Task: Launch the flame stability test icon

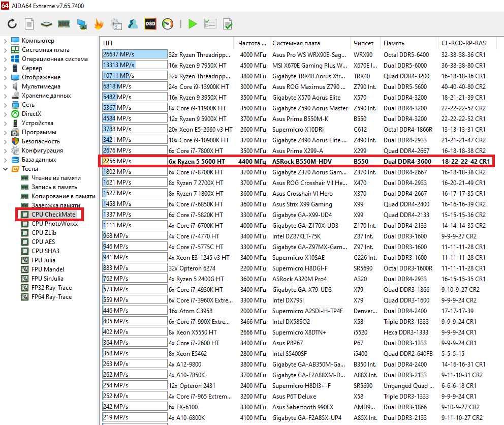Action: 99,24
